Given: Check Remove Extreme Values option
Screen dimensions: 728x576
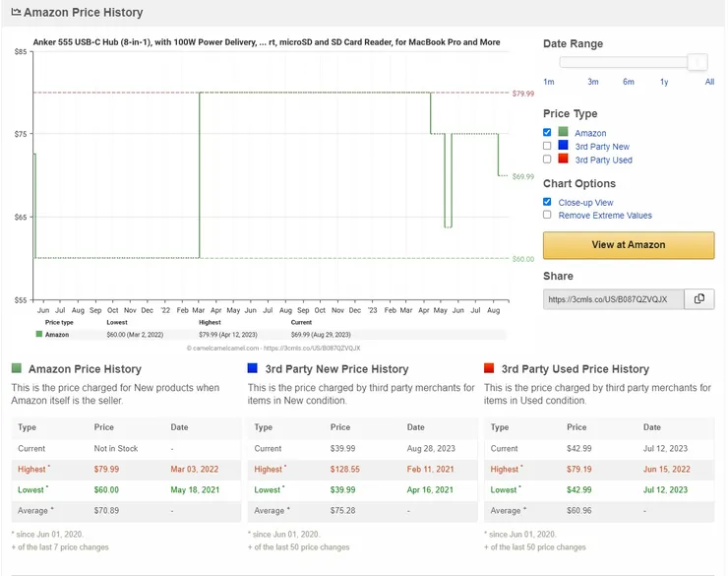Looking at the screenshot, I should [x=547, y=215].
